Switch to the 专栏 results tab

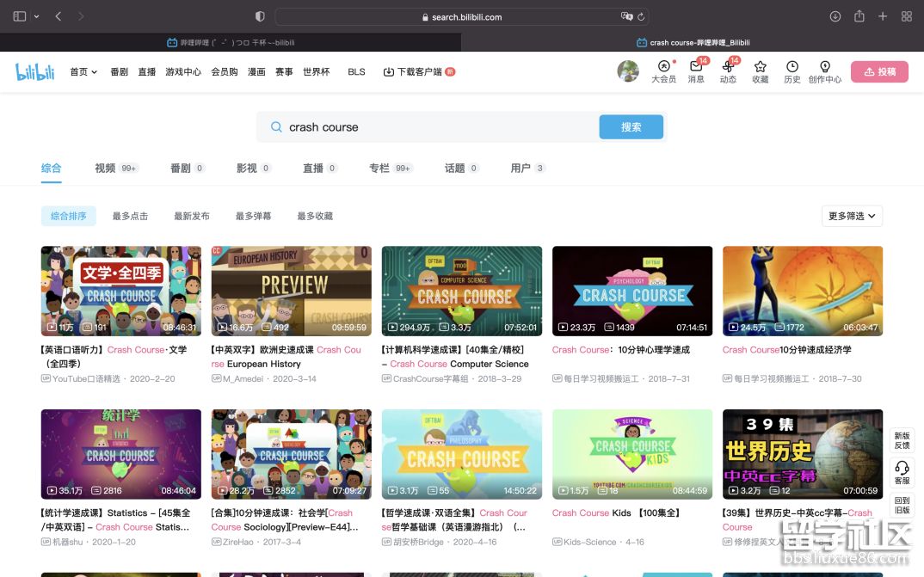(x=379, y=169)
